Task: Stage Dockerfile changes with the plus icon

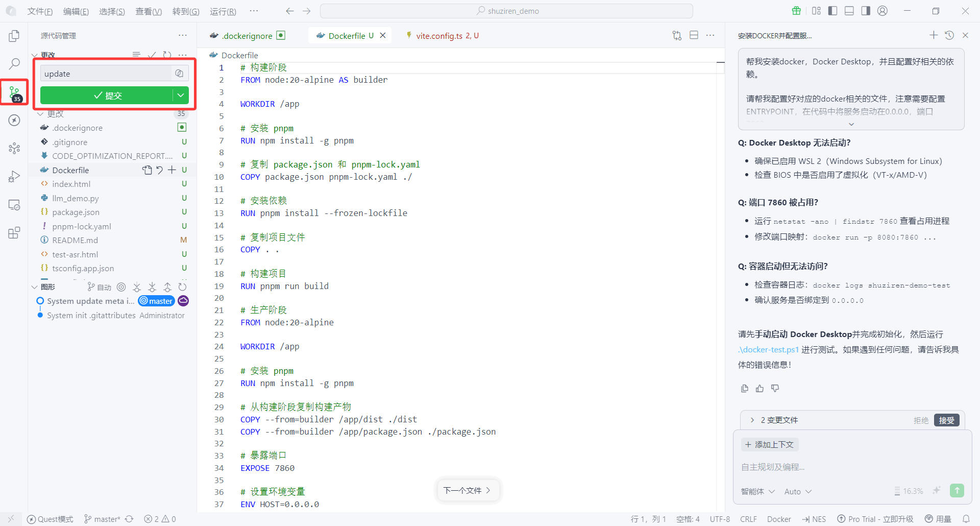Action: 172,170
